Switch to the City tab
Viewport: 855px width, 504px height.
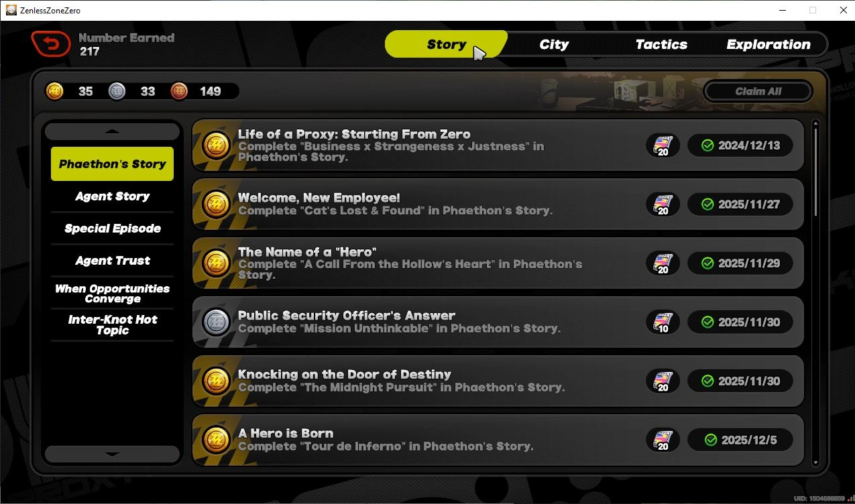click(554, 44)
